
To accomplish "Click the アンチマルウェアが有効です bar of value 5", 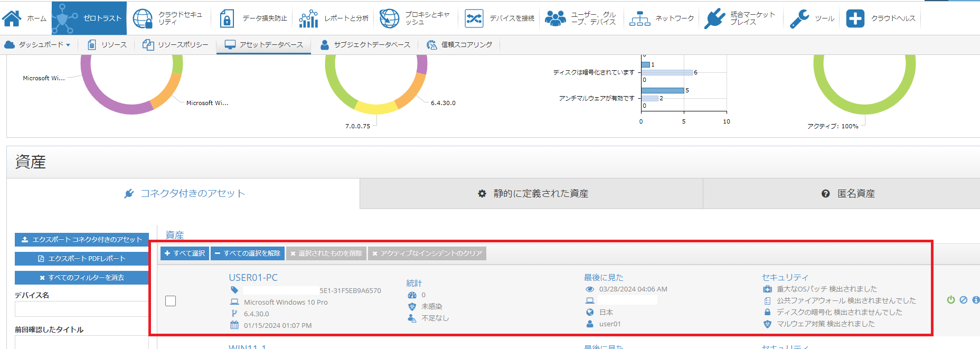I will [x=663, y=90].
